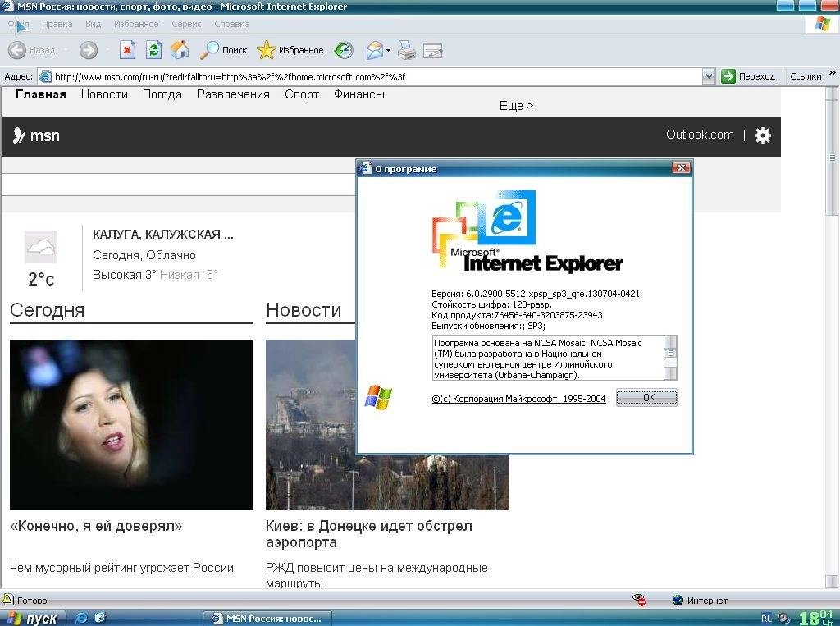Refresh the page with green arrows icon

(x=153, y=50)
